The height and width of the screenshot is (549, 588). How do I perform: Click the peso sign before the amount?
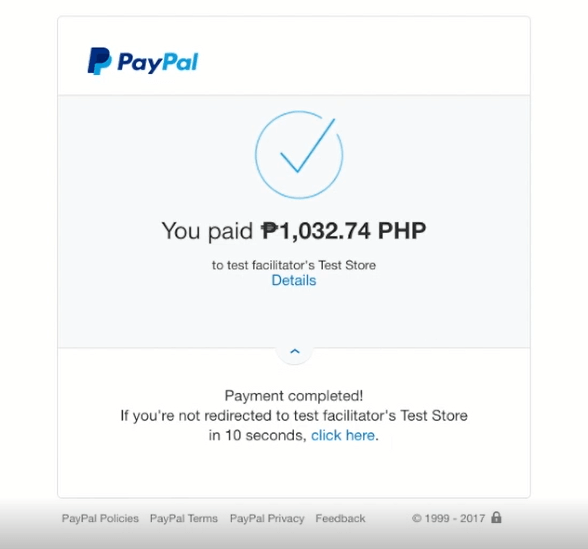coord(269,231)
